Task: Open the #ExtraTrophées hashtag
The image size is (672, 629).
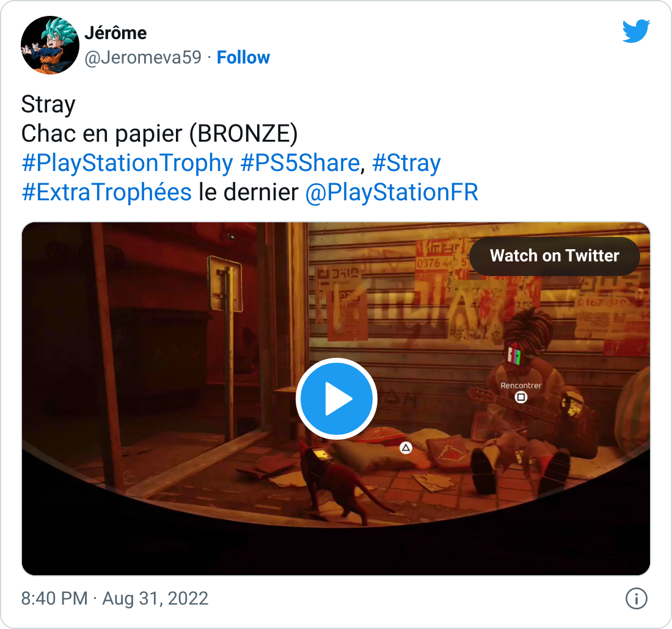Action: 106,192
